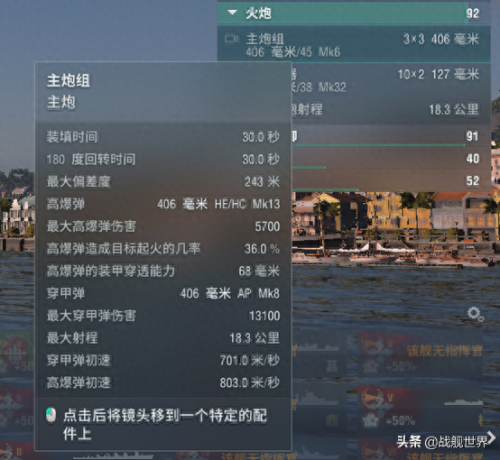This screenshot has width=500, height=460.
Task: Click the 主炮组 tooltip title
Action: [68, 81]
